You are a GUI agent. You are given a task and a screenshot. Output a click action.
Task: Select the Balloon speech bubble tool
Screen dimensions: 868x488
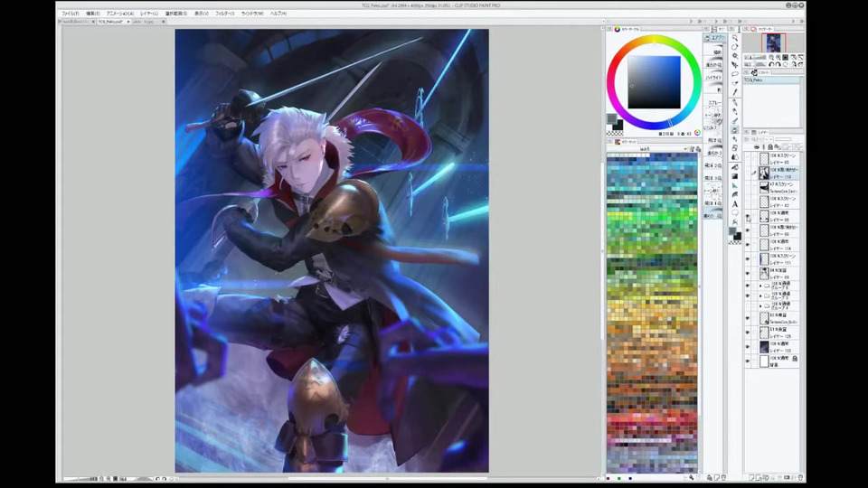coord(734,213)
